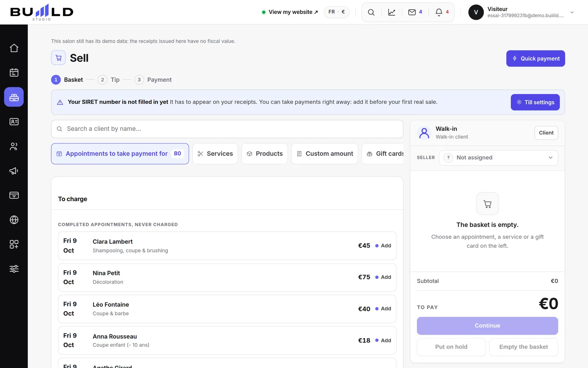The image size is (588, 368).
Task: Add Nina Petit's €75 appointment
Action: [x=383, y=277]
